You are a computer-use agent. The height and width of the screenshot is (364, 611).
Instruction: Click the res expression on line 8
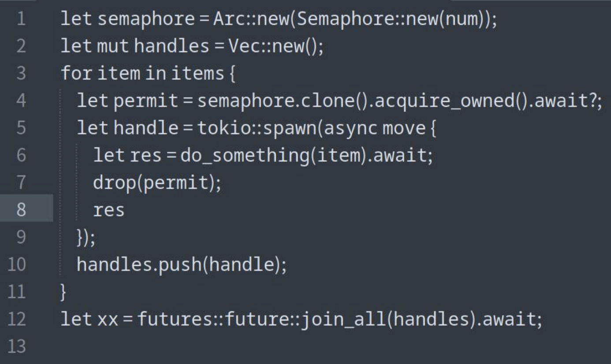click(108, 211)
